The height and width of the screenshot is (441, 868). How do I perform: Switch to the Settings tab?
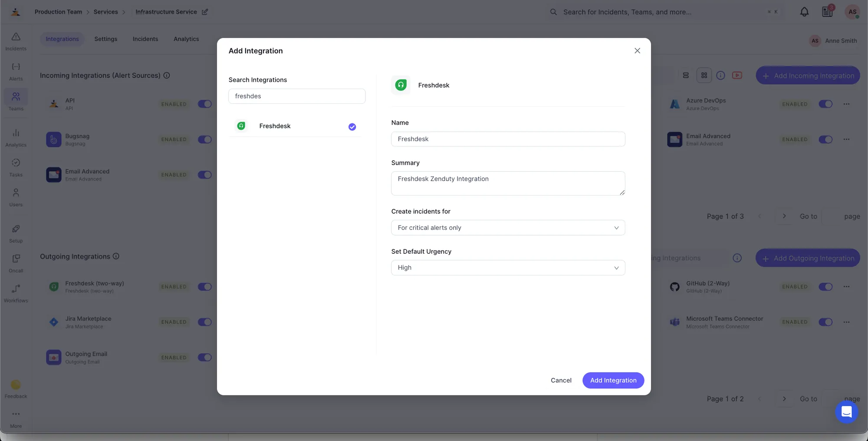(x=106, y=39)
